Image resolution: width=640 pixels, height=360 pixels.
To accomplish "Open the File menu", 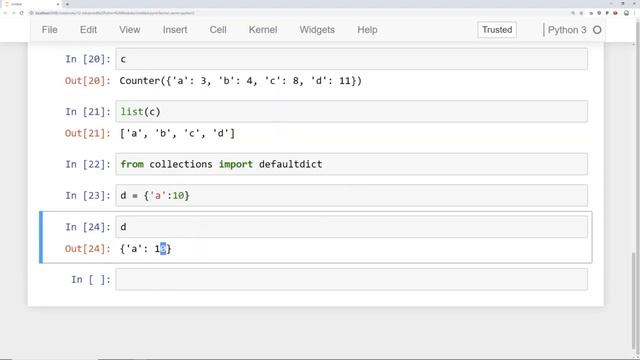I will tap(49, 30).
